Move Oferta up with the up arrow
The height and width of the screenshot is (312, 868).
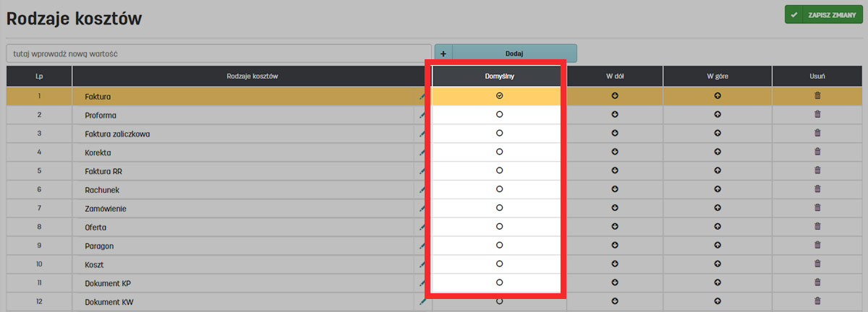(717, 227)
